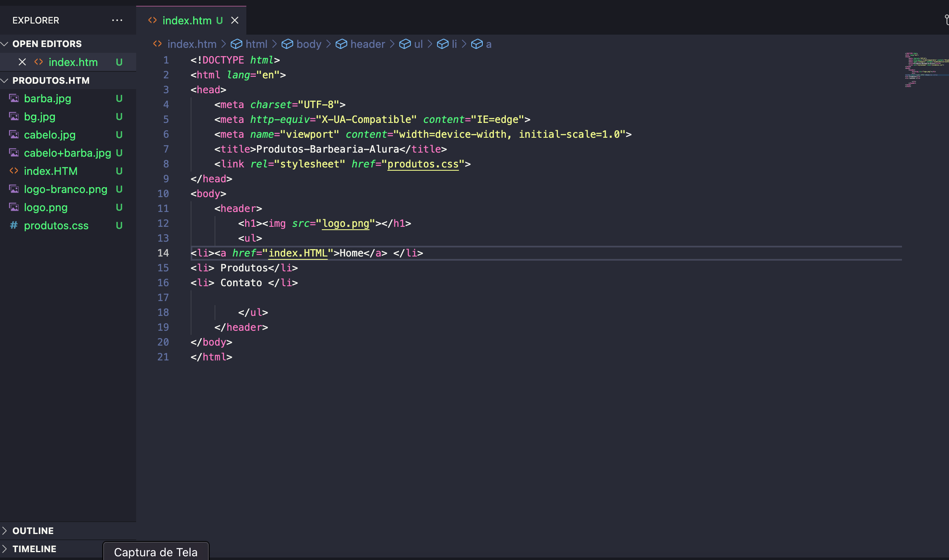Click the produtos.css hash file icon
This screenshot has height=560, width=949.
click(x=14, y=225)
